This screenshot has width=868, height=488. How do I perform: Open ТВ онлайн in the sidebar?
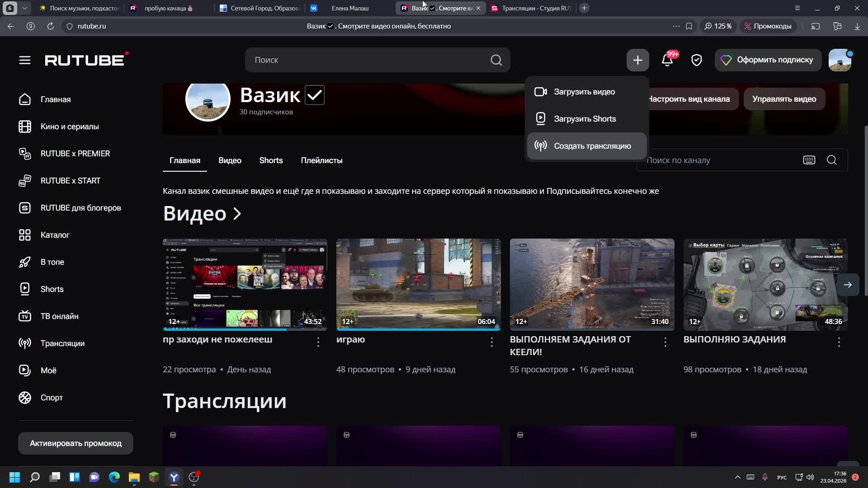click(59, 316)
